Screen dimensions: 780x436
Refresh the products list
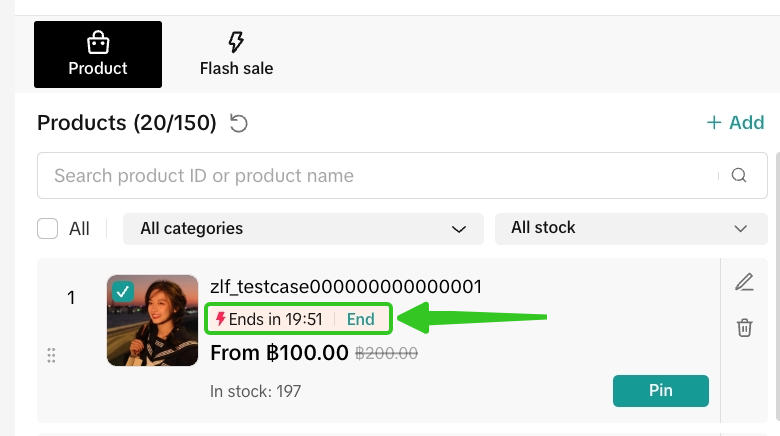(x=239, y=123)
